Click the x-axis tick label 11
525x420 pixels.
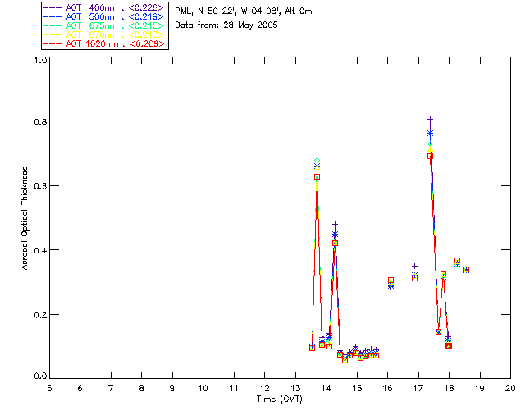click(234, 388)
